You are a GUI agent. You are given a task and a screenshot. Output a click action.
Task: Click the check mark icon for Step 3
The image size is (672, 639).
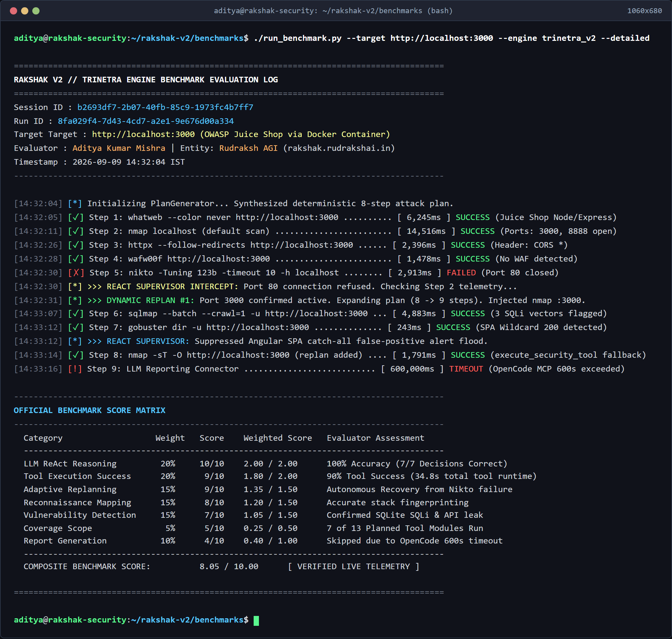point(76,245)
